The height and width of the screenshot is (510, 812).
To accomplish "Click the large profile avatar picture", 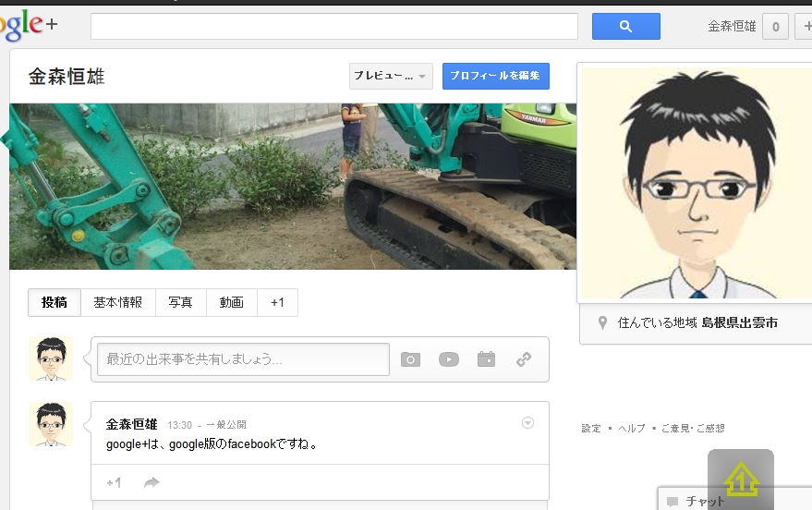I will click(x=695, y=183).
